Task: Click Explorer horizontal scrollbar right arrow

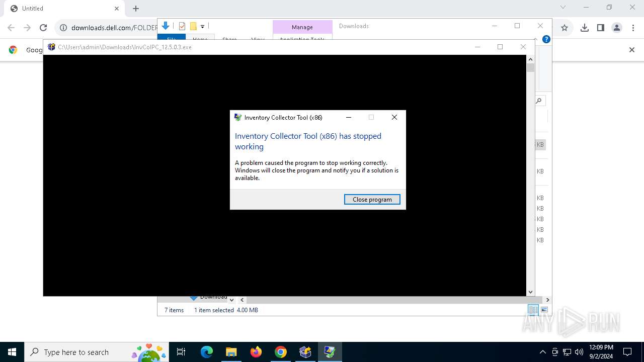Action: click(x=548, y=300)
